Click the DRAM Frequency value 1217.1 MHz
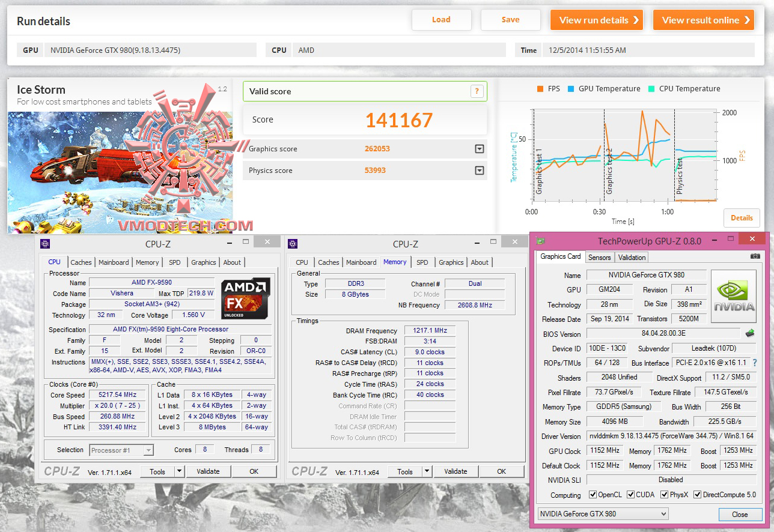Viewport: 774px width, 532px height. pos(430,331)
